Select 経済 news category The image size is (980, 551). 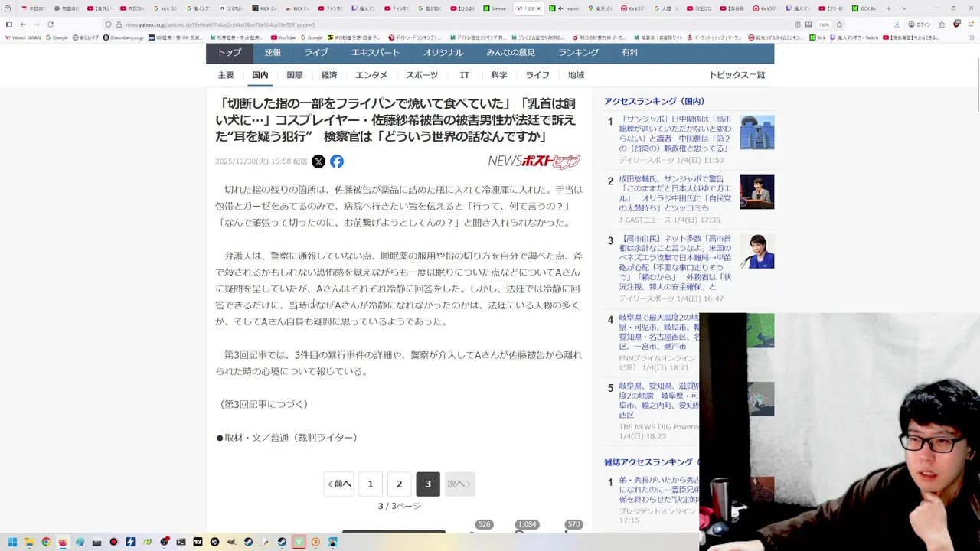point(329,75)
